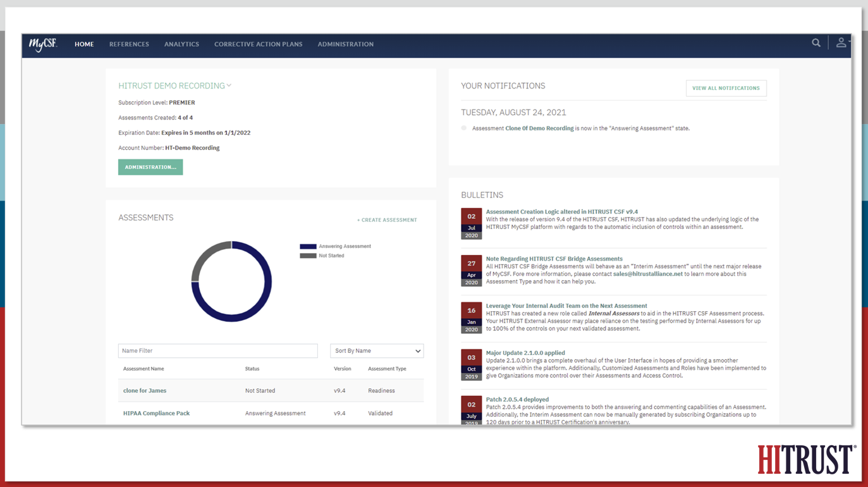
Task: Switch to the REFERENCES tab
Action: pyautogui.click(x=129, y=44)
